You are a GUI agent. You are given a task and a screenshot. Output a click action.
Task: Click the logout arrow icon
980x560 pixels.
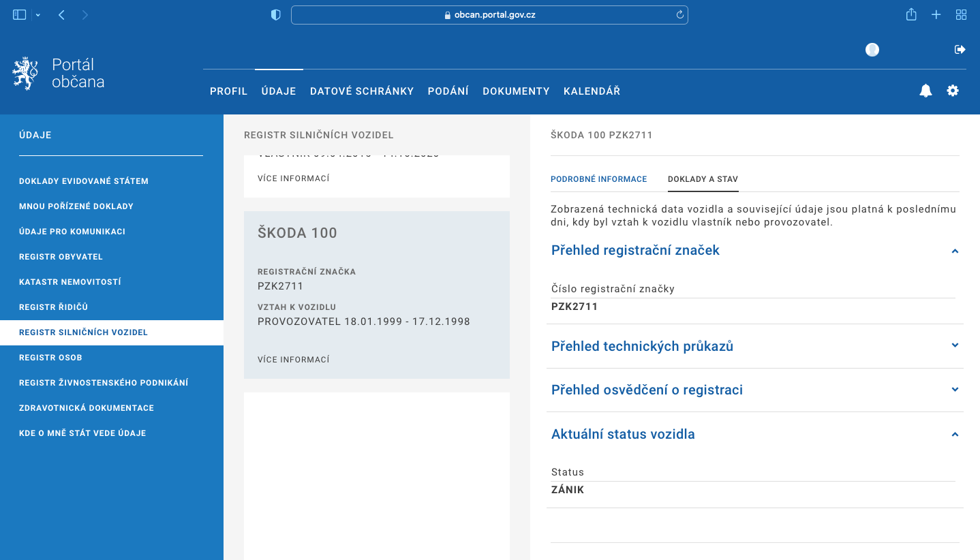pyautogui.click(x=960, y=49)
